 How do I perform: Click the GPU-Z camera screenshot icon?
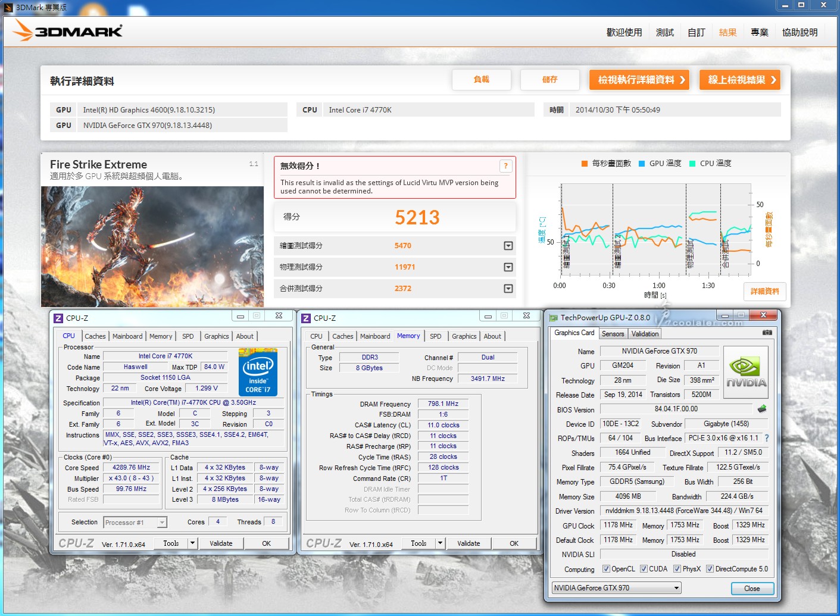click(767, 333)
